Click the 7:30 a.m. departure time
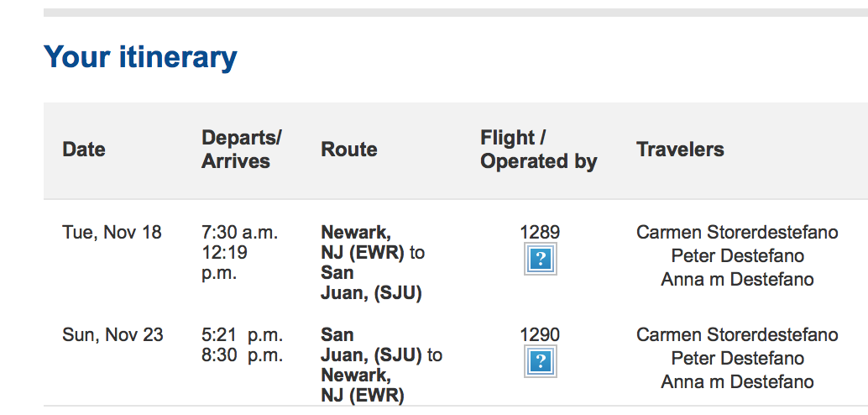The height and width of the screenshot is (415, 868). tap(240, 232)
